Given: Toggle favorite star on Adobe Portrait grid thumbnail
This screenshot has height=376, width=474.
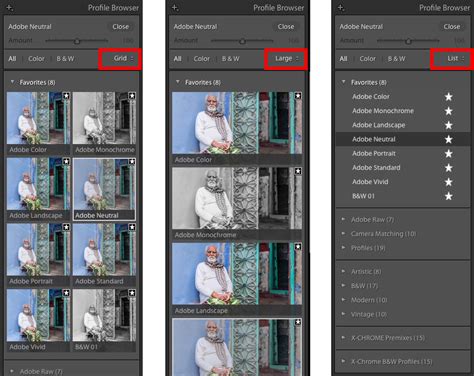Looking at the screenshot, I should pyautogui.click(x=66, y=227).
